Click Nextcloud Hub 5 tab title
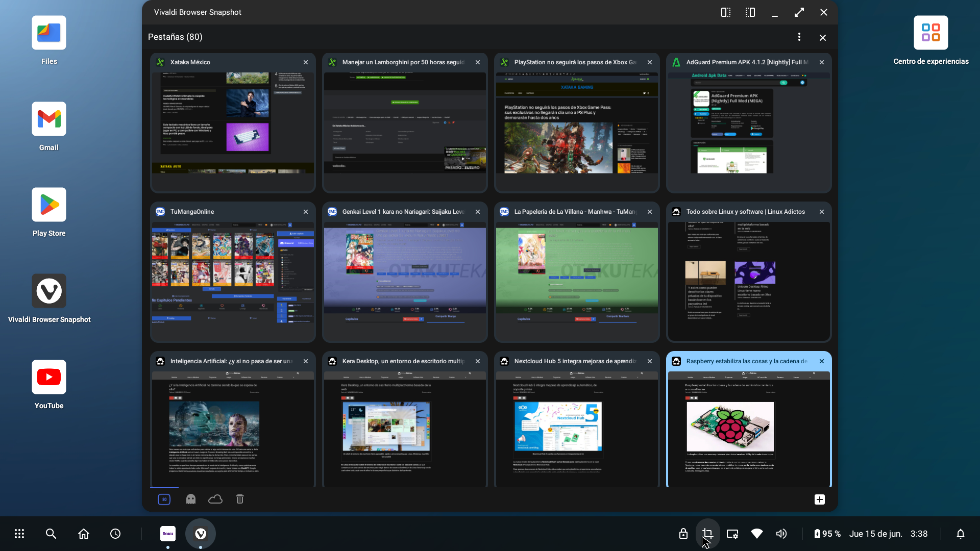This screenshot has height=551, width=980. point(575,361)
